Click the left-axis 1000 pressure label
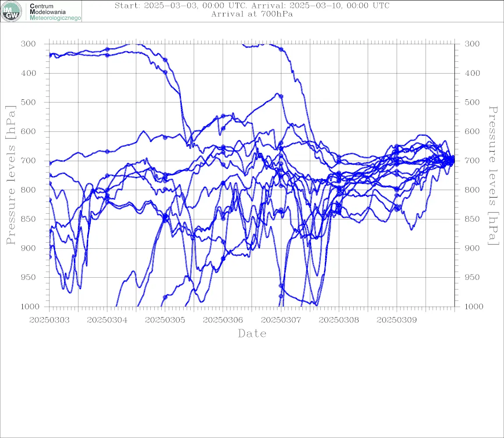Screen dimensions: 504x438 pos(30,307)
